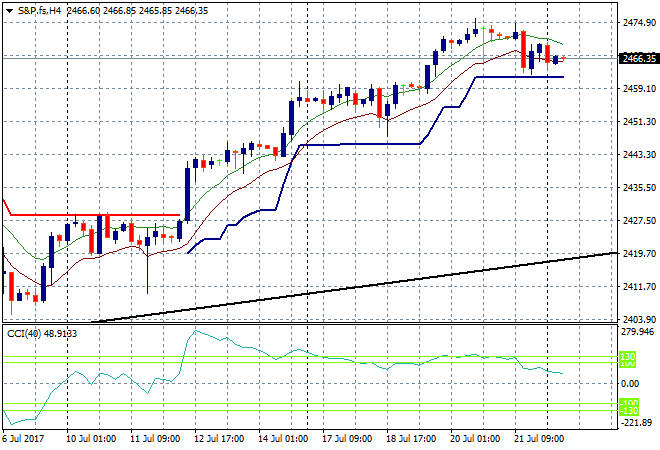Click the S&P.fs,H4 symbol title
This screenshot has width=660, height=450.
[39, 11]
